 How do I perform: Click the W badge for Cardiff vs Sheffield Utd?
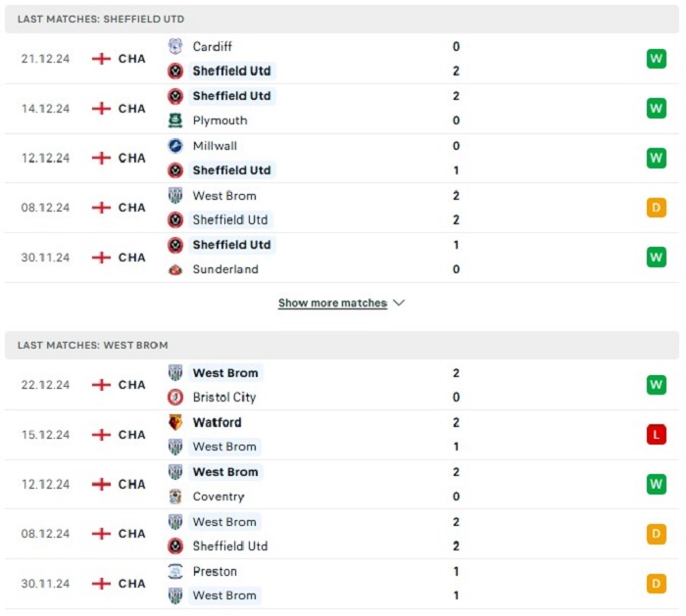click(657, 59)
